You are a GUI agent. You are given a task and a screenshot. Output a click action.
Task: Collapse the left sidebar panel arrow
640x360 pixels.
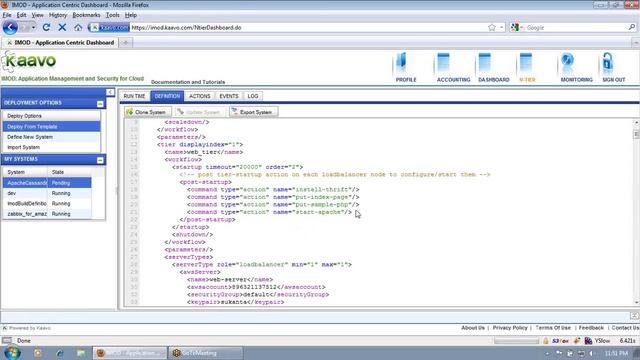pos(110,92)
